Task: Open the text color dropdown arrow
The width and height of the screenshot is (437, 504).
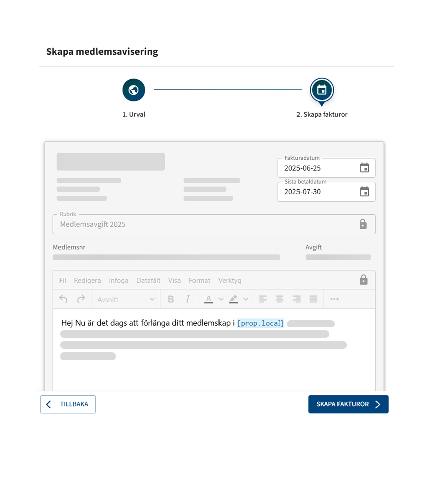Action: [221, 299]
